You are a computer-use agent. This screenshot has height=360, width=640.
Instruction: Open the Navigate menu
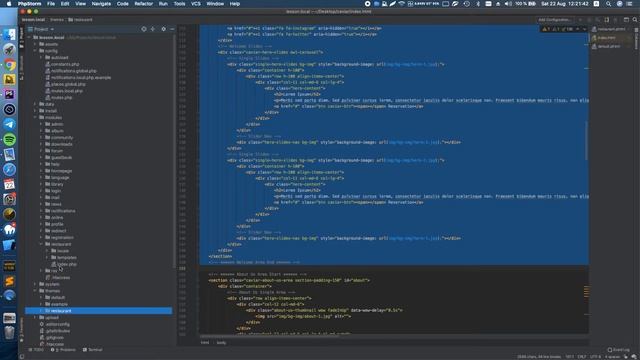(x=101, y=4)
